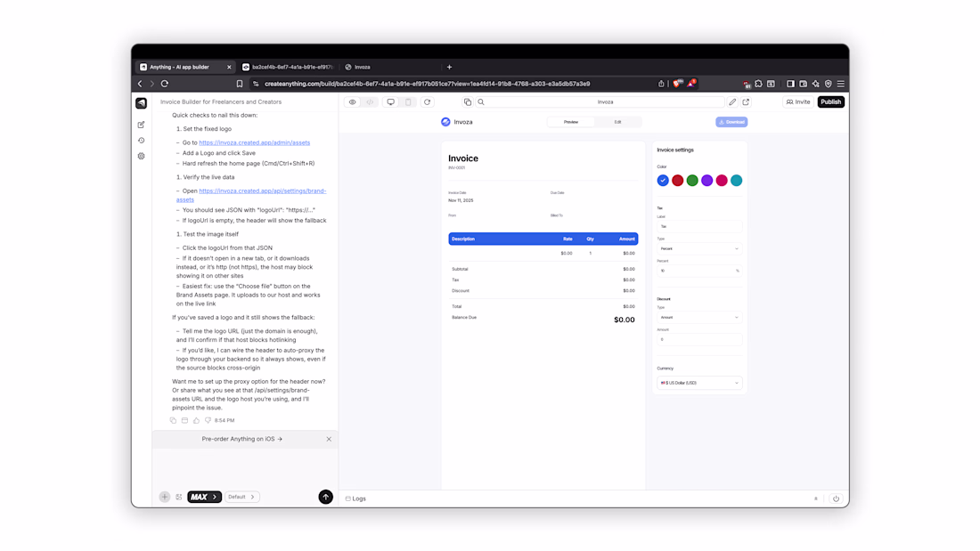
Task: Click the Tax label input field
Action: tap(699, 226)
